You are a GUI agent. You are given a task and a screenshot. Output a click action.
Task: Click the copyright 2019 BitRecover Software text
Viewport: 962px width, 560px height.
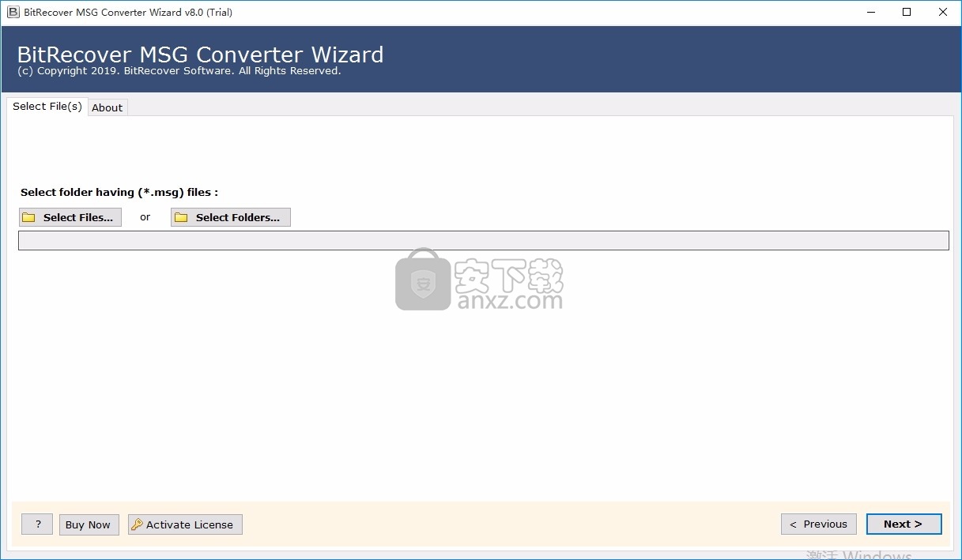pyautogui.click(x=179, y=71)
